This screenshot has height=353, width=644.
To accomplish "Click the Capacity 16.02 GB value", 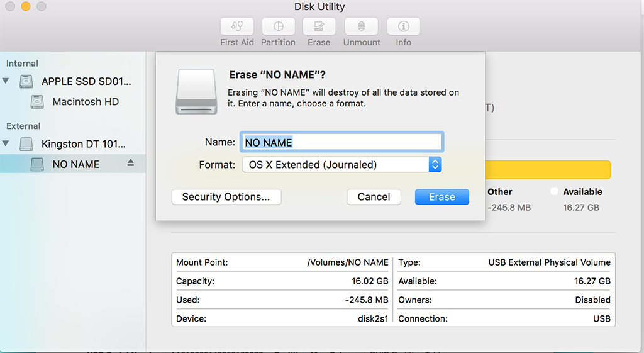I will pos(370,281).
